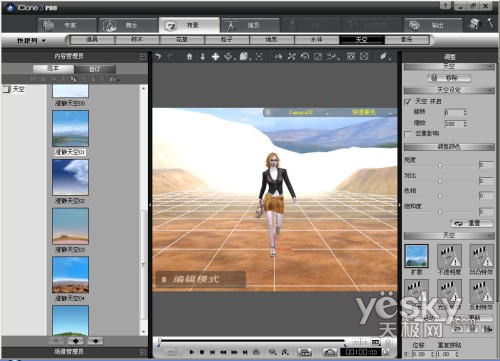Click the undo arrow in viewport toolbar

[158, 57]
